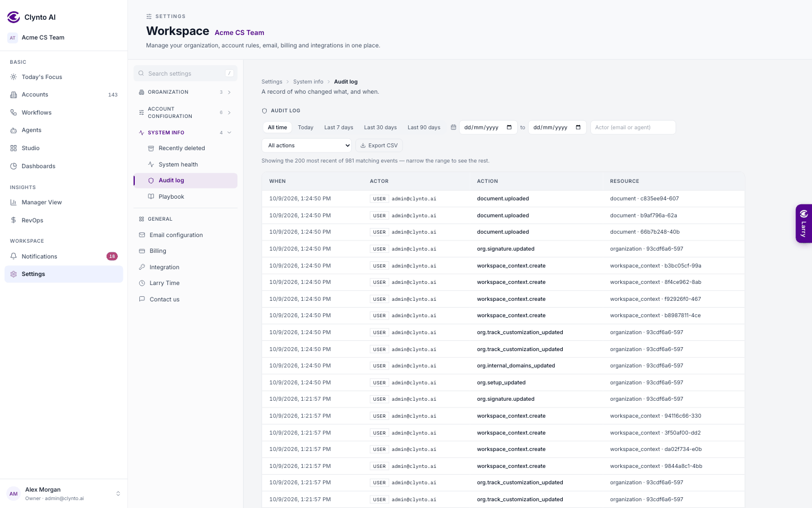Expand the Organization settings section
Image resolution: width=812 pixels, height=508 pixels.
pos(186,92)
